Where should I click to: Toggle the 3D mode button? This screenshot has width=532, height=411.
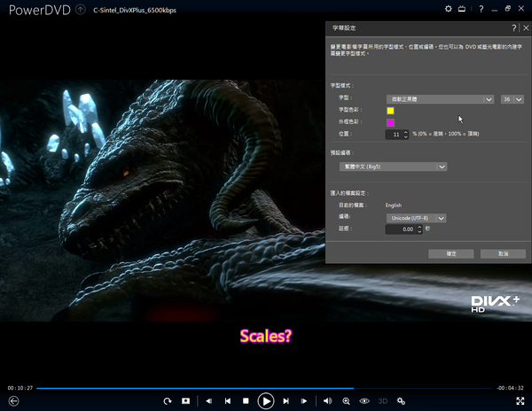coord(383,401)
